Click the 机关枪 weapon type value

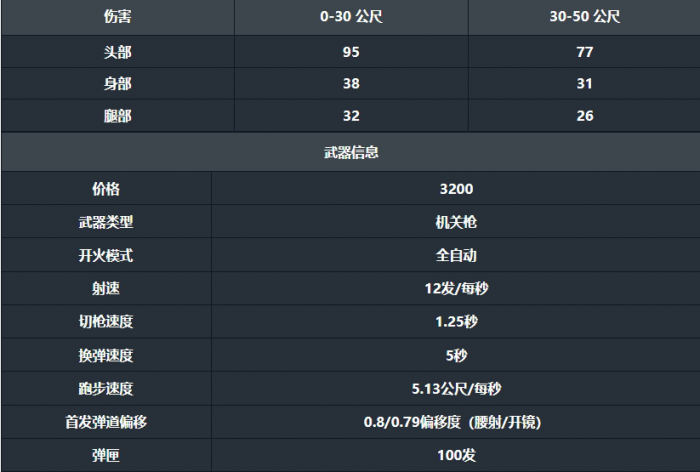[x=456, y=222]
